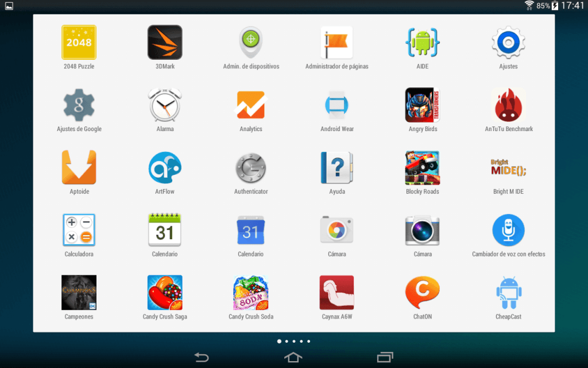The image size is (588, 368).
Task: Open Google Authenticator
Action: click(x=250, y=167)
